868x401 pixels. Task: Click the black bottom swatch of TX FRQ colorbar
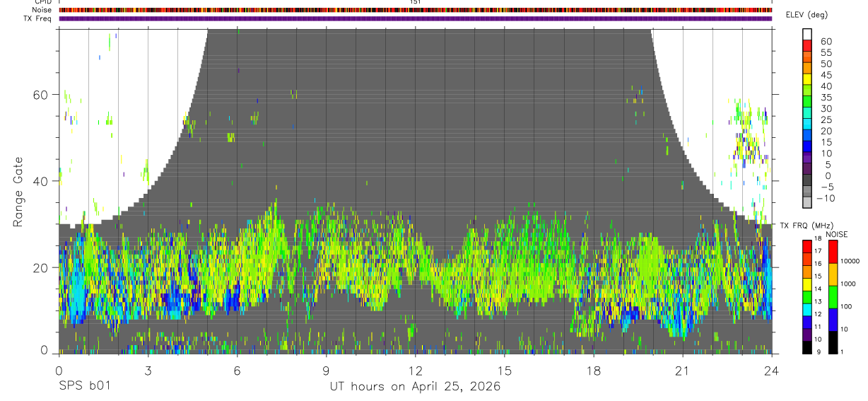point(807,347)
